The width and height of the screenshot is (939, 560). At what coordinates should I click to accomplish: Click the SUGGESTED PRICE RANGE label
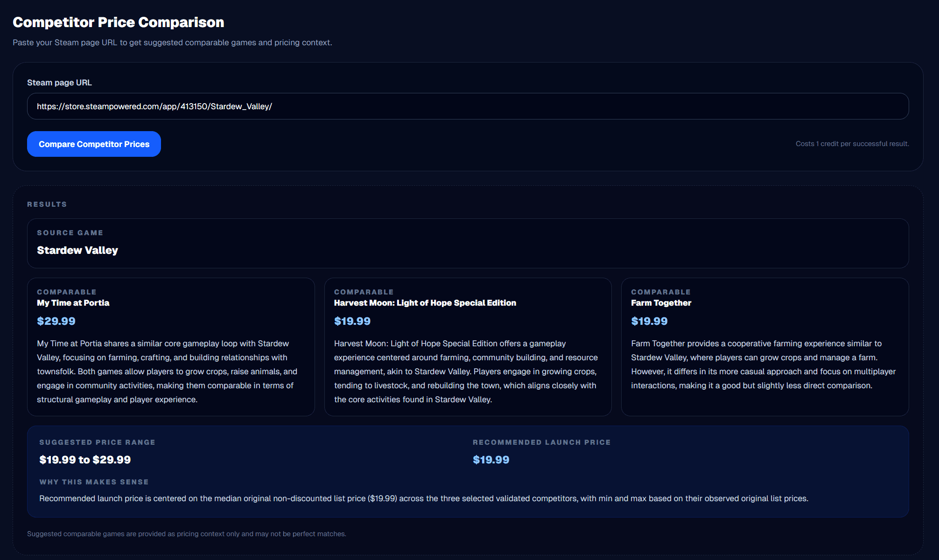click(x=97, y=442)
